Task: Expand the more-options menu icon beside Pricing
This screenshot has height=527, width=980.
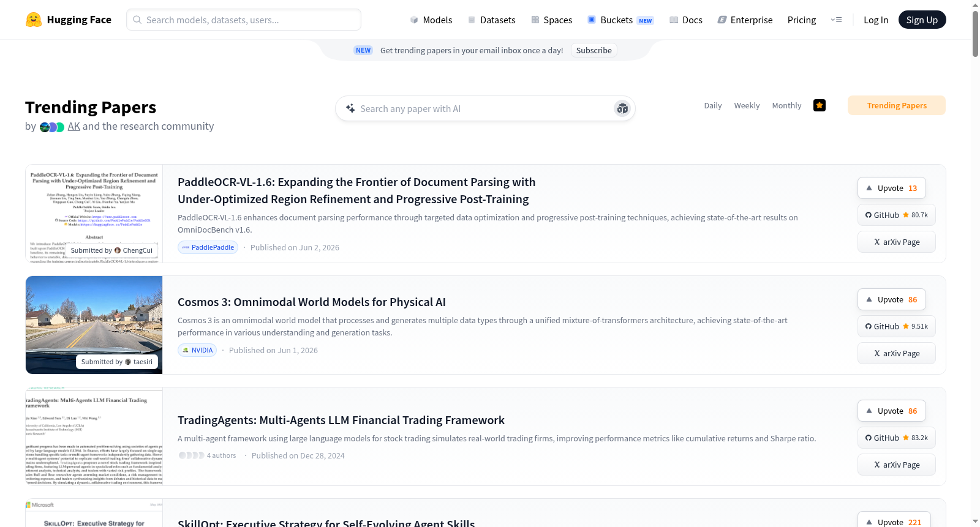Action: pyautogui.click(x=836, y=20)
